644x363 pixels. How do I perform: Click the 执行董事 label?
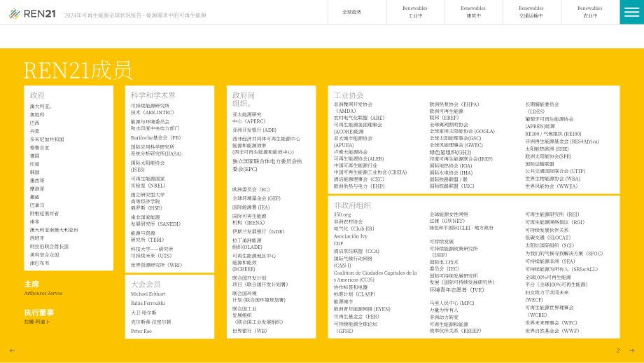39,313
